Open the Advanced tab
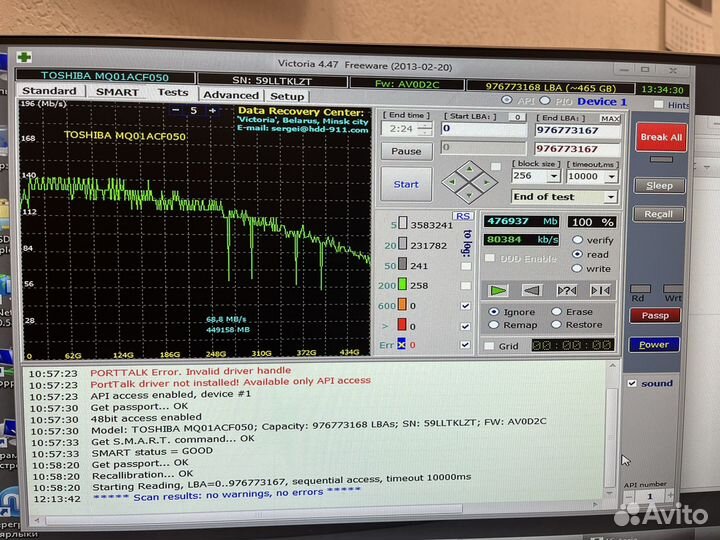 (230, 95)
